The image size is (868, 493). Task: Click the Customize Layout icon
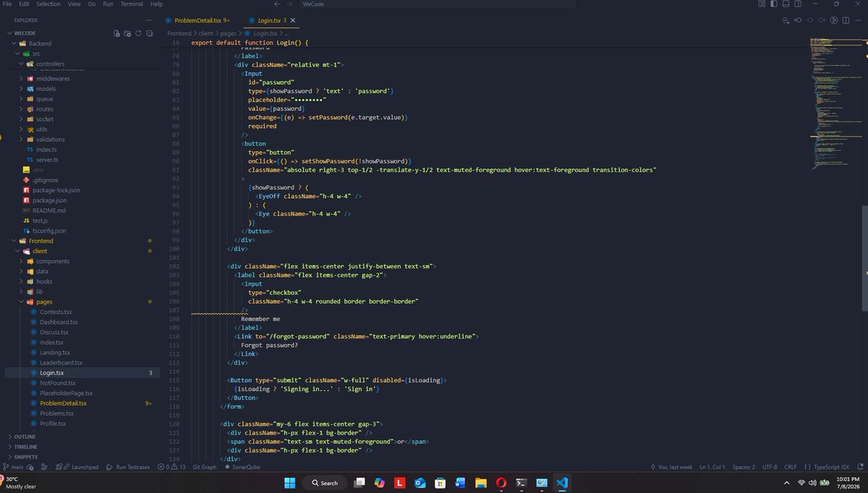click(762, 4)
